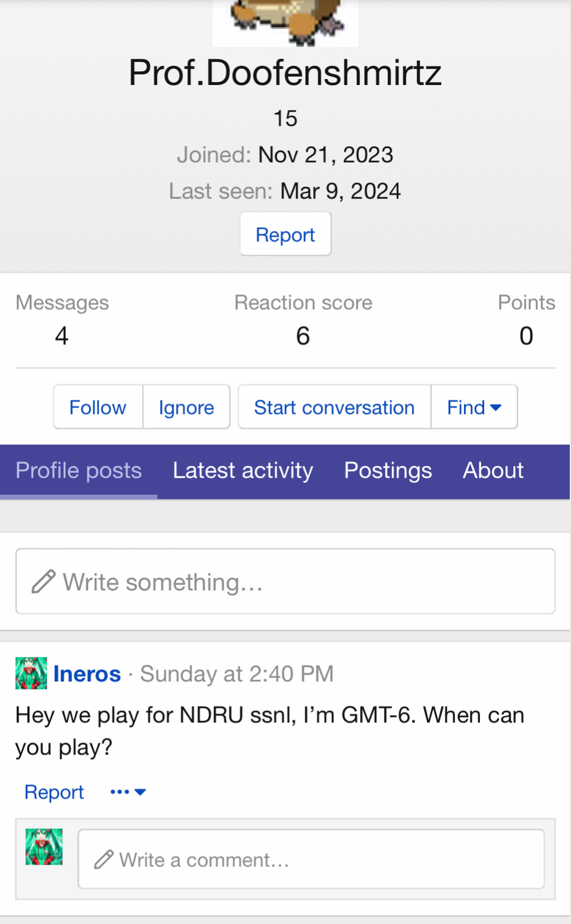Follow Prof.Doofenshmirtz
571x924 pixels.
[x=98, y=407]
